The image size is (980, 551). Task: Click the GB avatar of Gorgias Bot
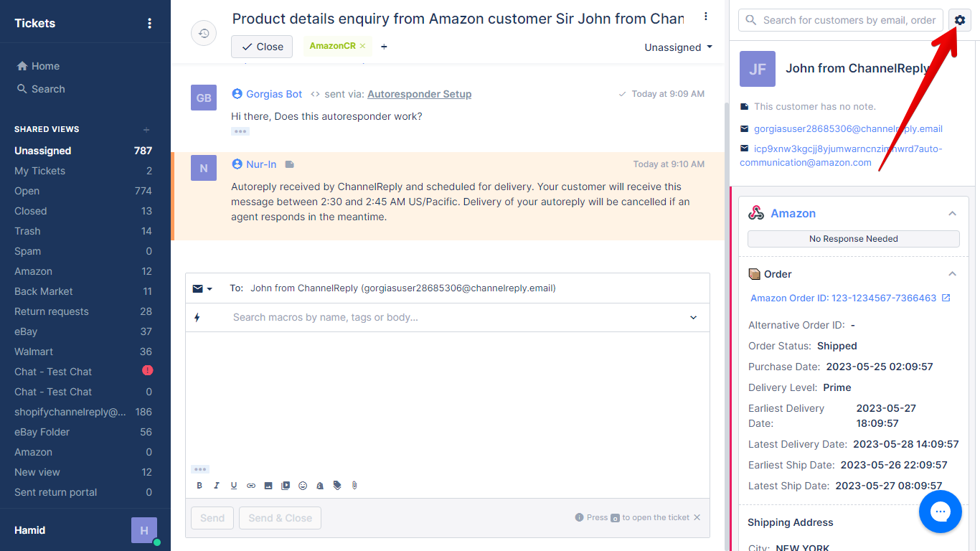point(204,98)
